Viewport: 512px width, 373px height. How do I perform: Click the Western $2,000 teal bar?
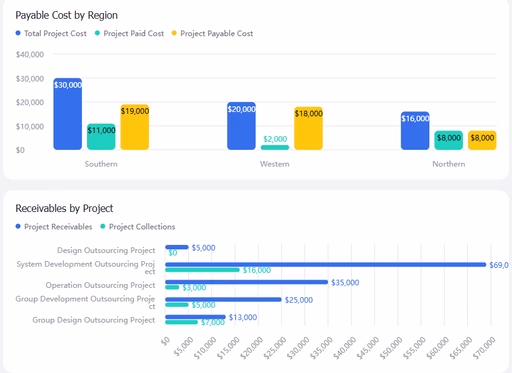(x=275, y=147)
